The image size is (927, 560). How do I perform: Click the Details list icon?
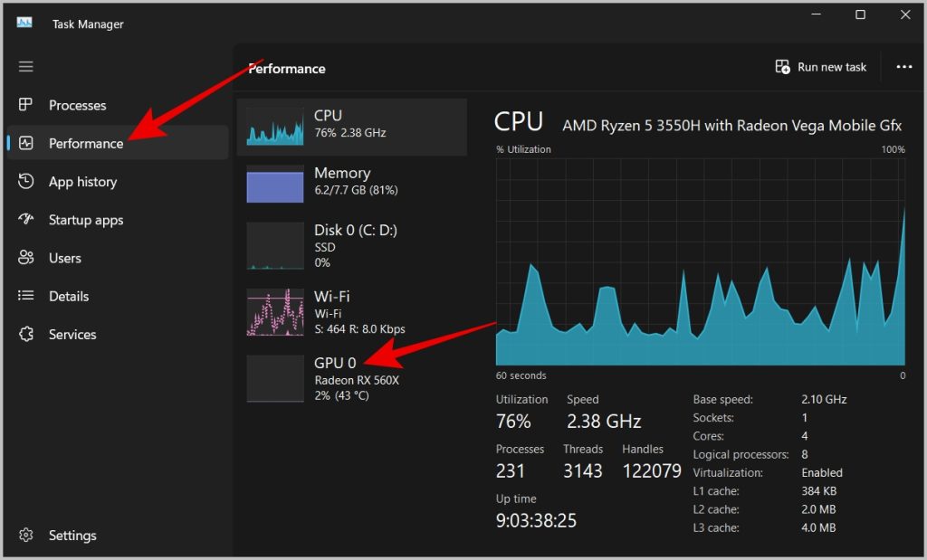coord(25,296)
